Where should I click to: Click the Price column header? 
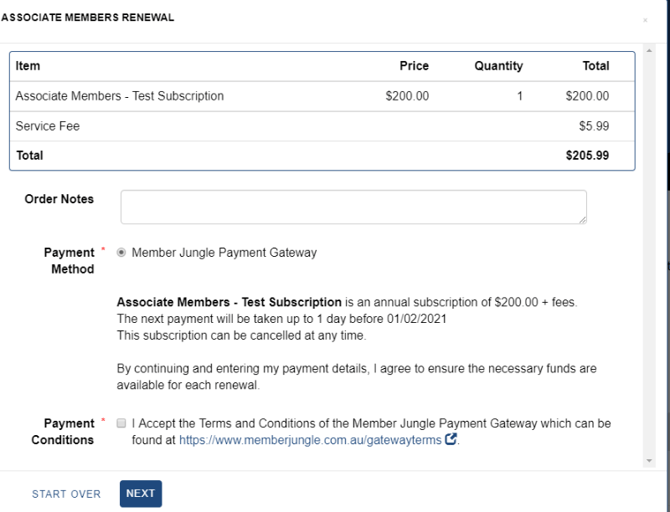414,66
